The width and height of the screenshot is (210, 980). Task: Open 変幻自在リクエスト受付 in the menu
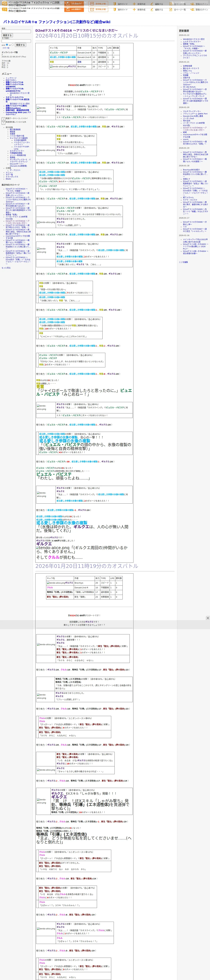19,104
